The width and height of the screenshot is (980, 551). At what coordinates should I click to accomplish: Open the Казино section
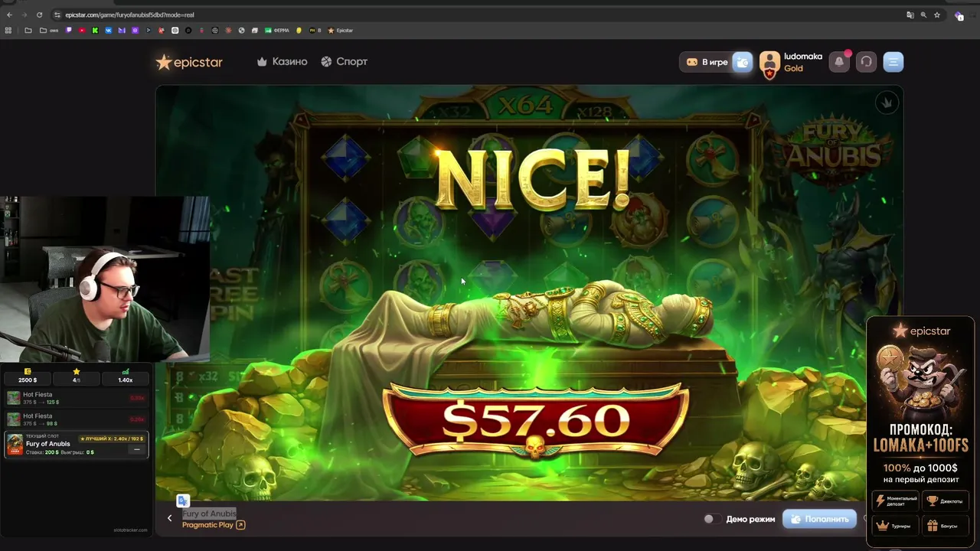tap(283, 61)
